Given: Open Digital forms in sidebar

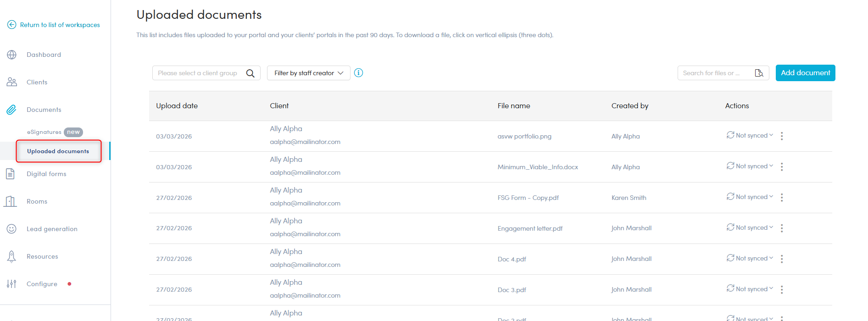Looking at the screenshot, I should [x=46, y=174].
